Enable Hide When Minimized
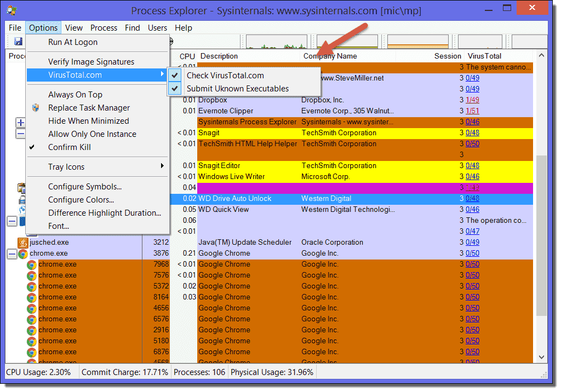This screenshot has height=392, width=561. click(98, 121)
